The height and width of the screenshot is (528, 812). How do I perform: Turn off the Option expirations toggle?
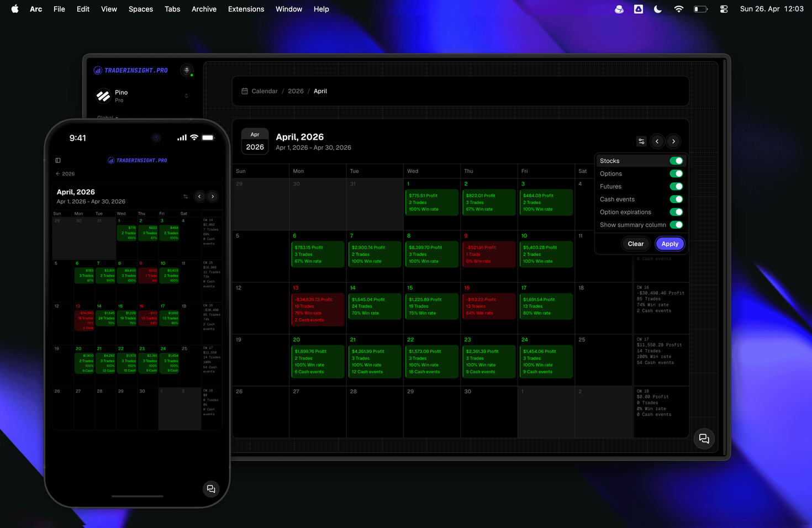point(677,212)
